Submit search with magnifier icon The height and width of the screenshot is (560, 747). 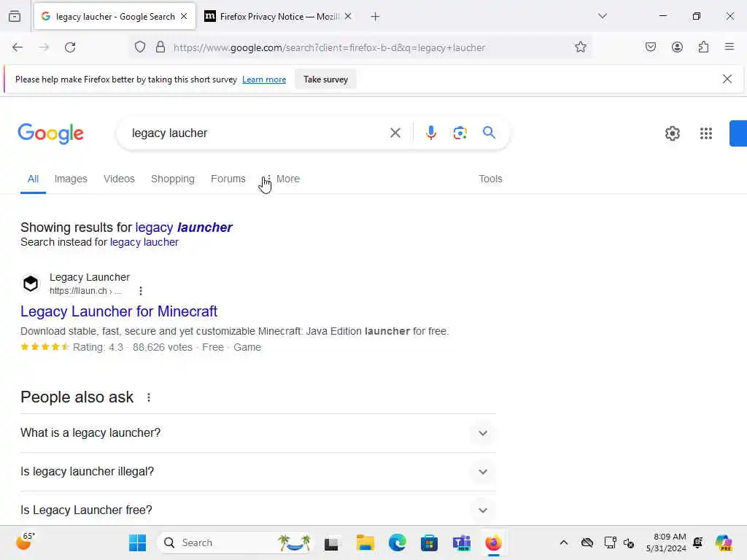[489, 133]
